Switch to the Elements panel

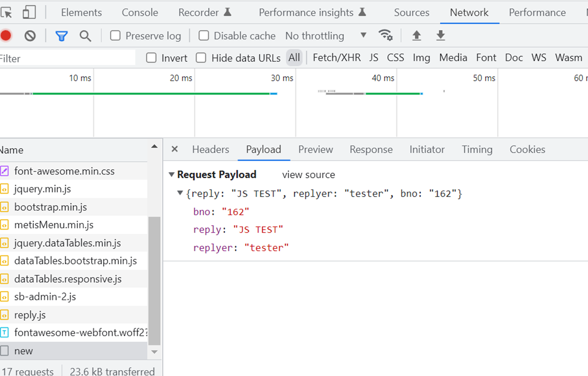(81, 12)
